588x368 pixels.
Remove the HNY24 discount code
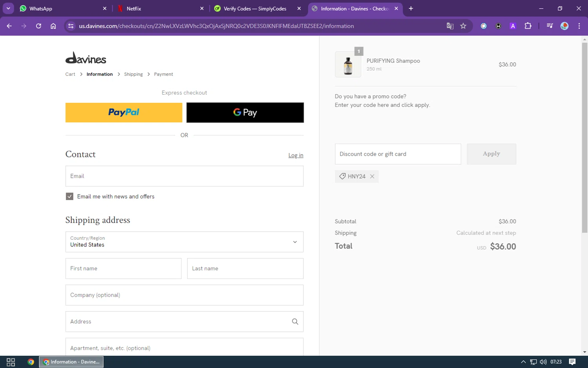[372, 177]
